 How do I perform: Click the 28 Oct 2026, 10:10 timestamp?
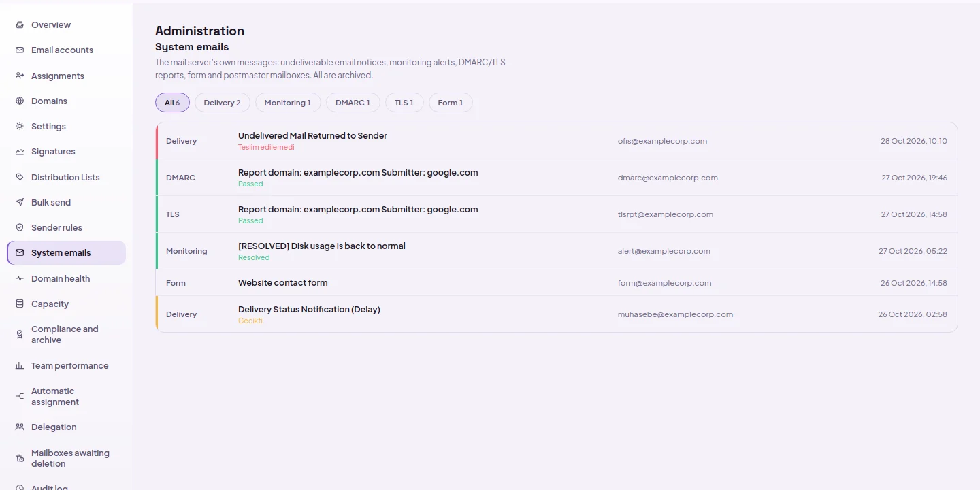(x=914, y=141)
